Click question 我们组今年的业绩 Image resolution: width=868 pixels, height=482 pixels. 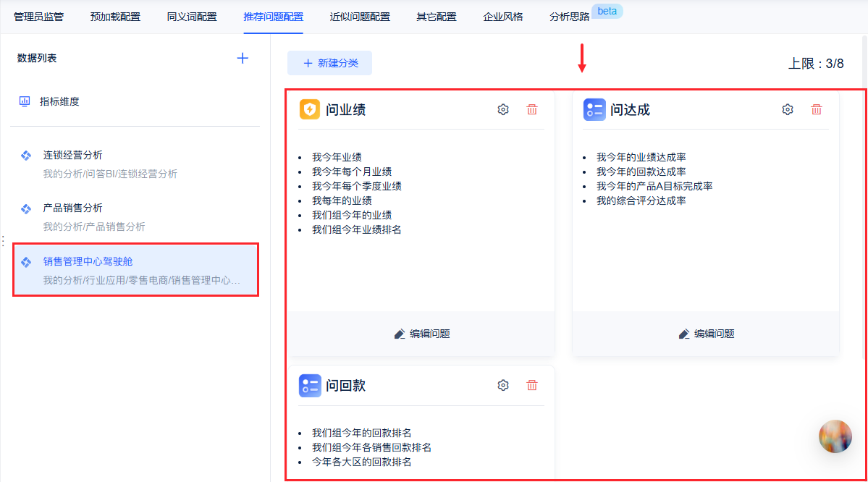tap(352, 215)
